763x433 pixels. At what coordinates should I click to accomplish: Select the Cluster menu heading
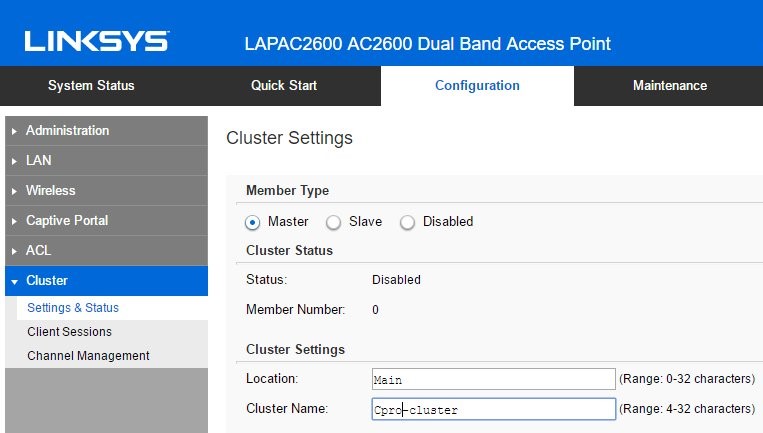coord(107,281)
